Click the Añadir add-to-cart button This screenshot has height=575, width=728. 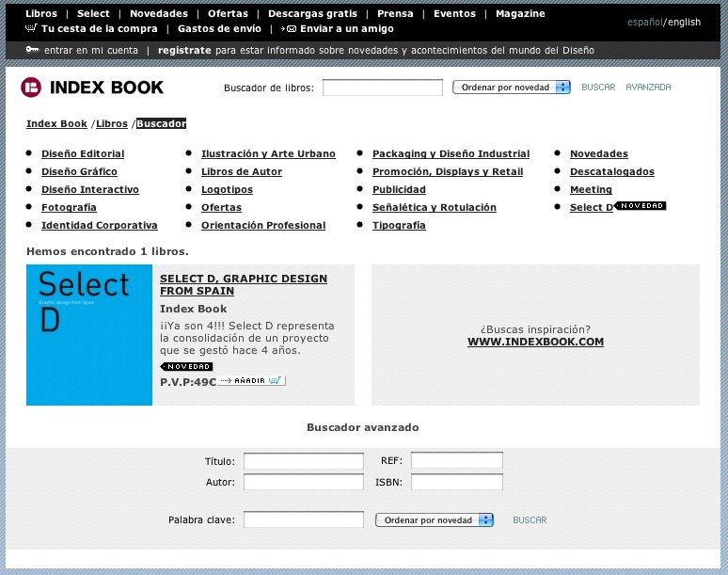pyautogui.click(x=251, y=380)
